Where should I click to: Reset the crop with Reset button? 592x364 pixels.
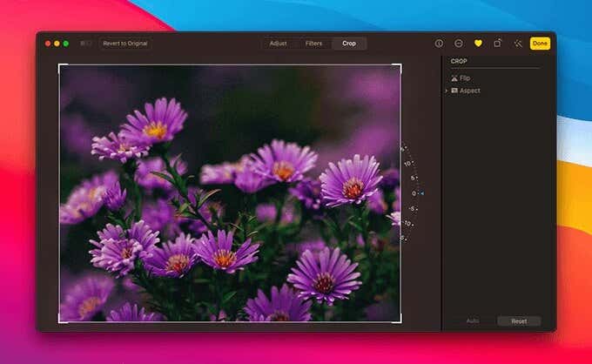(x=519, y=321)
